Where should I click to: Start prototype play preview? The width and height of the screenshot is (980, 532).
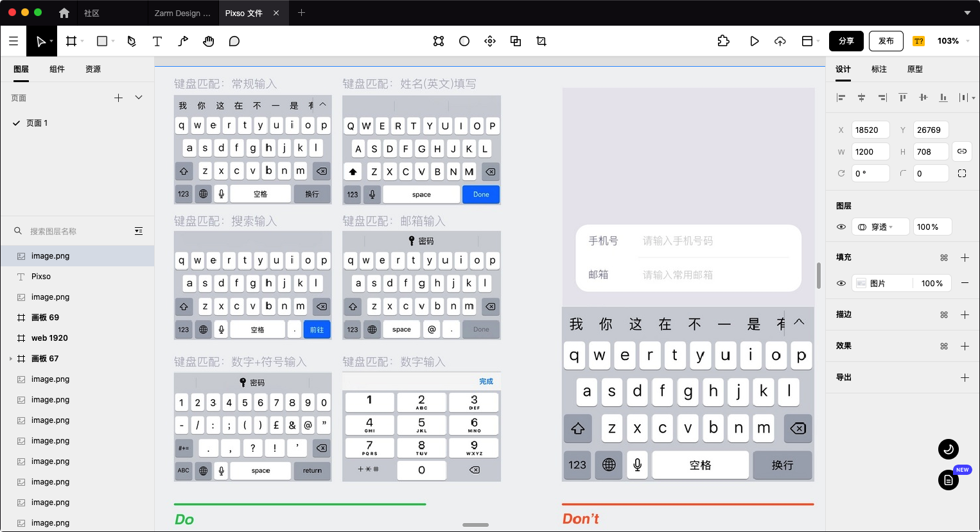(x=755, y=41)
